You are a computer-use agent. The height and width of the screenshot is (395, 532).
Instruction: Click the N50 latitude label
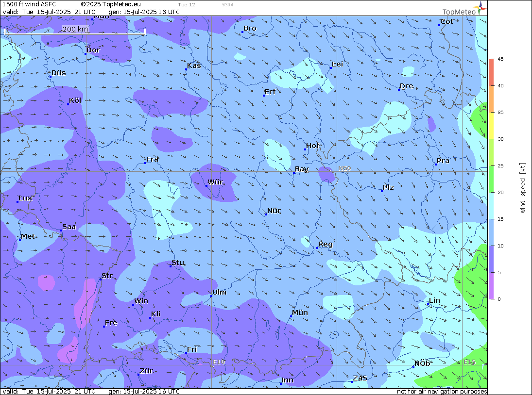tap(345, 168)
